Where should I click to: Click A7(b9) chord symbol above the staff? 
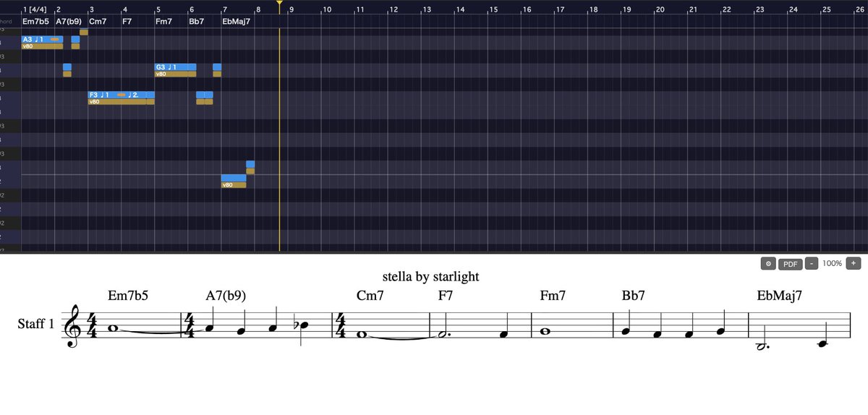tap(226, 296)
